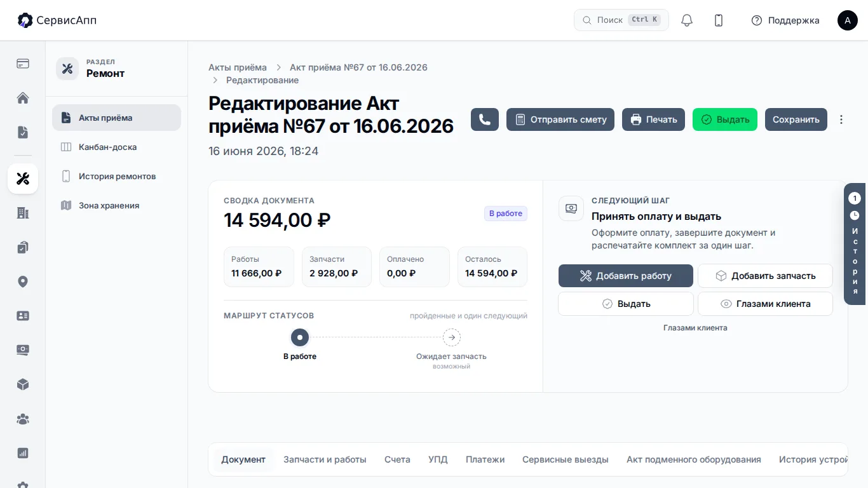Select Акты приёма in sidebar

point(116,118)
